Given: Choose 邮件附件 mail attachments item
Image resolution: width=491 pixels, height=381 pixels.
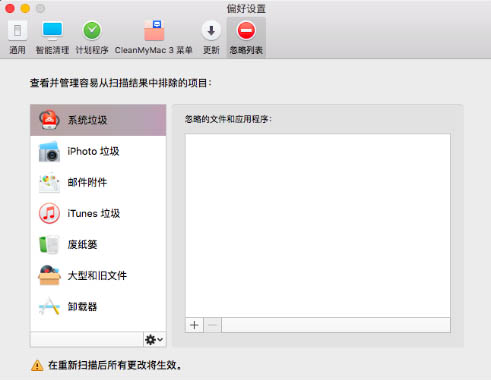Looking at the screenshot, I should point(98,182).
